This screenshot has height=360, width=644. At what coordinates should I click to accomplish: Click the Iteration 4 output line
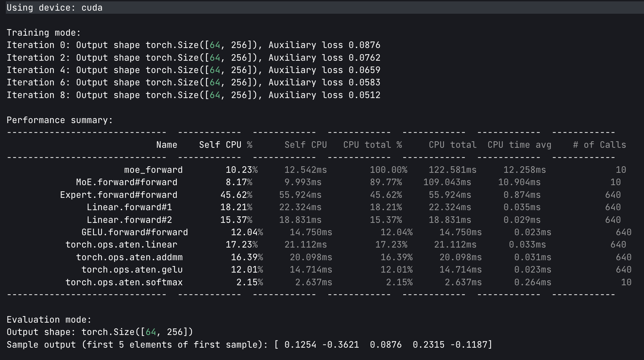193,70
